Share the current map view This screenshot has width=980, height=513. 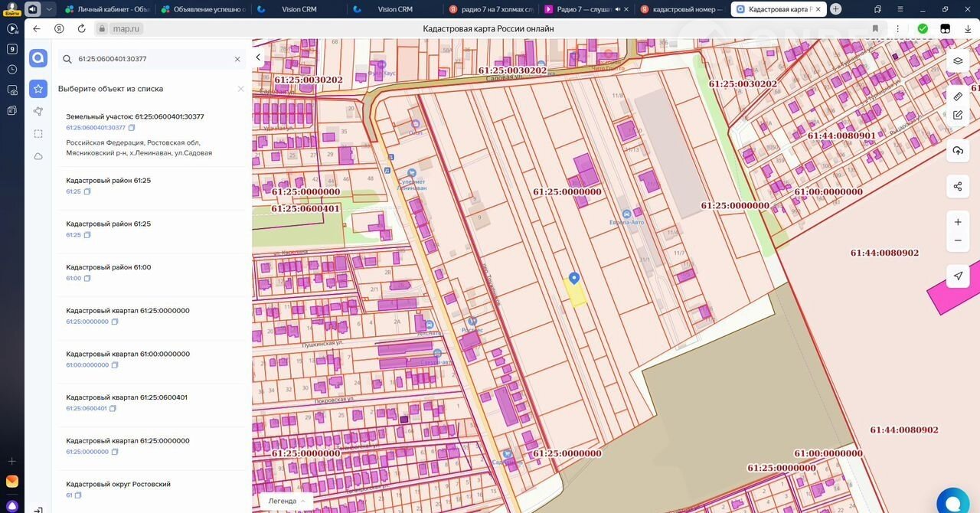957,187
